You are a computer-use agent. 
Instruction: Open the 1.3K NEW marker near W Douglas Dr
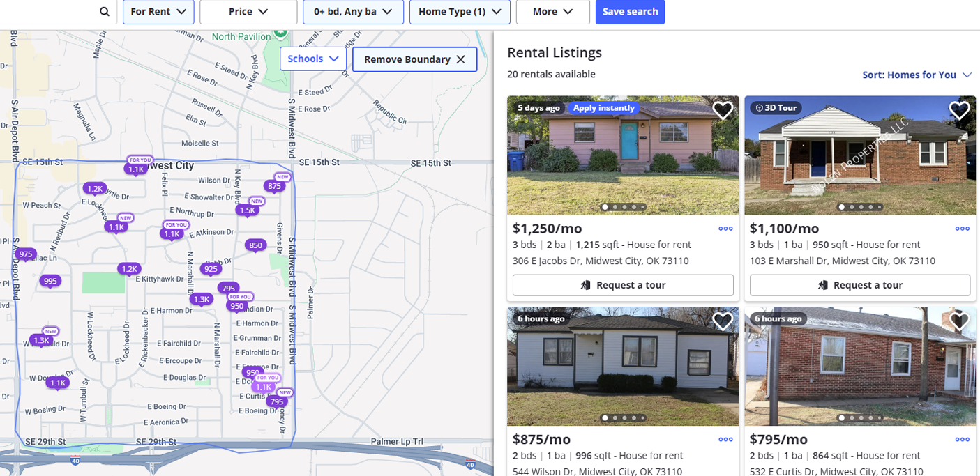tap(41, 341)
